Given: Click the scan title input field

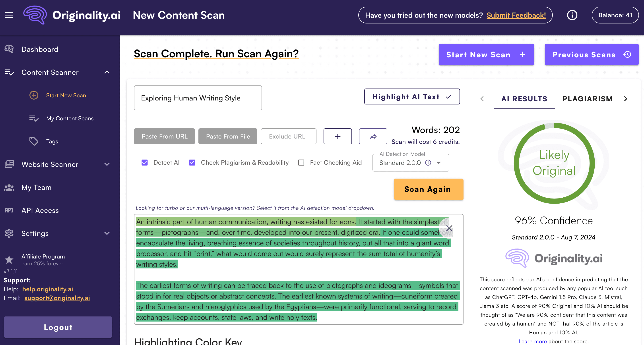Looking at the screenshot, I should (x=198, y=98).
